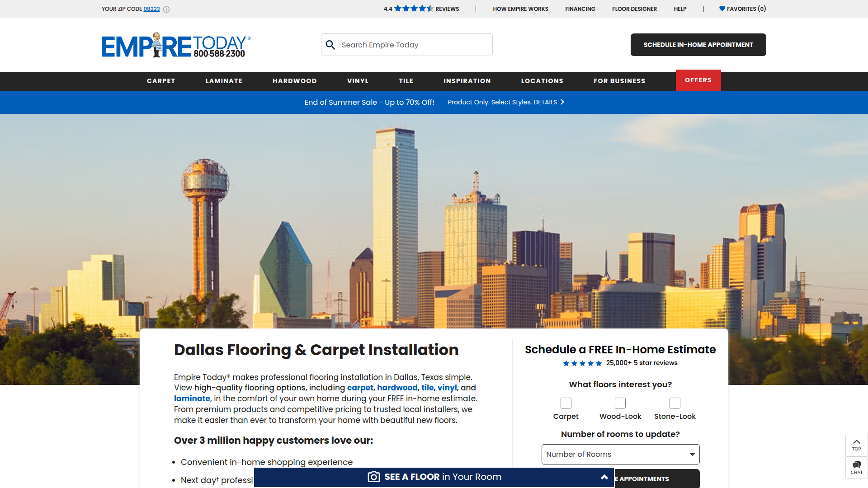
Task: Click the camera icon in See a Floor bar
Action: [x=374, y=477]
